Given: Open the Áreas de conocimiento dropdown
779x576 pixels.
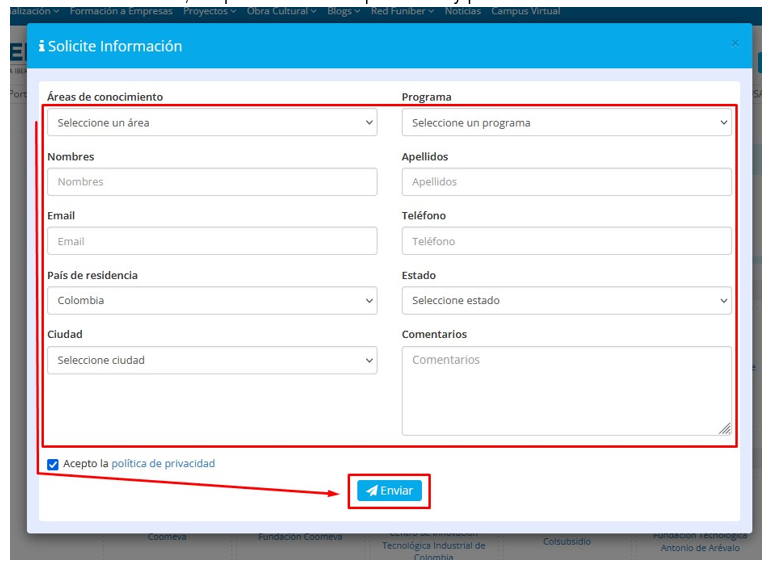Looking at the screenshot, I should tap(212, 123).
